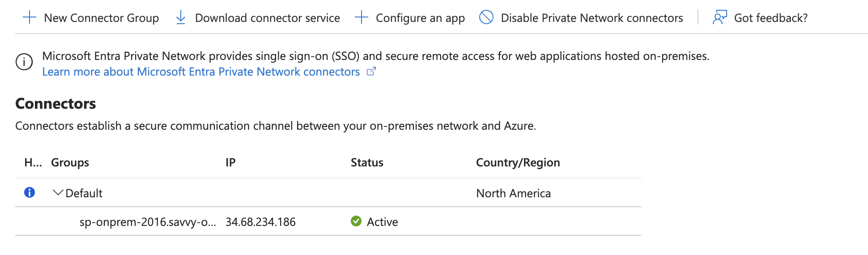Image resolution: width=868 pixels, height=255 pixels.
Task: Select the sp-onprem-2016 connector row
Action: pyautogui.click(x=148, y=222)
